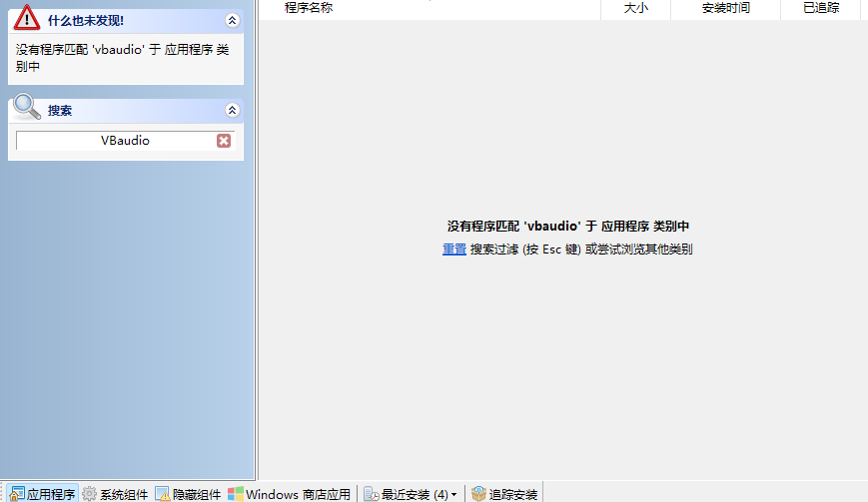Viewport: 868px width, 502px height.
Task: Click the 追踪安装 box icon
Action: [478, 494]
